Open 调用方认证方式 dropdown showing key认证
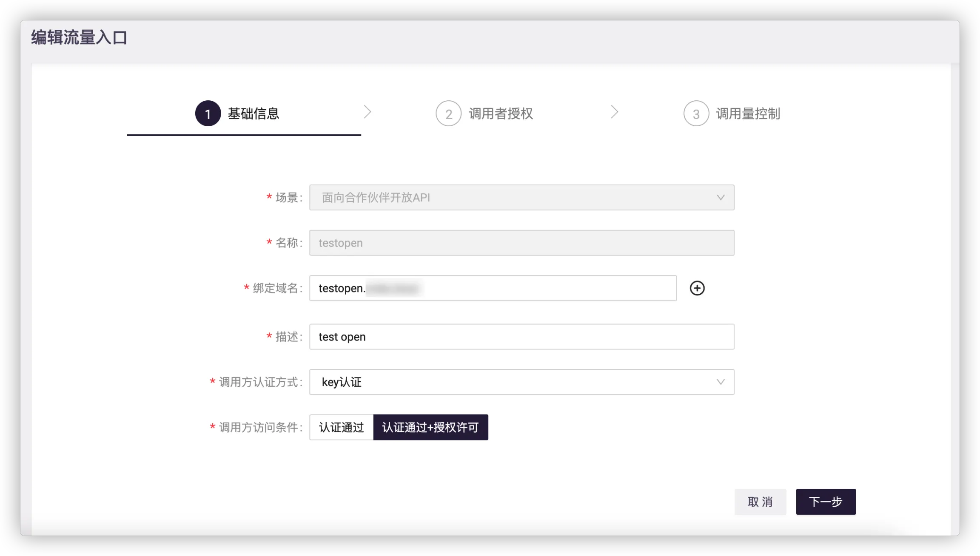Image resolution: width=980 pixels, height=556 pixels. click(x=510, y=382)
